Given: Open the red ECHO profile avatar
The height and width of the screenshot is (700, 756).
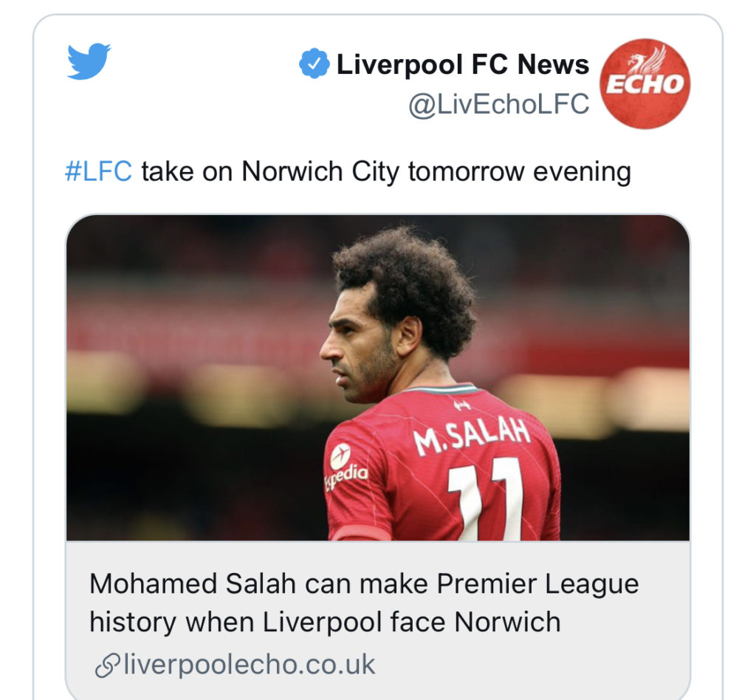Looking at the screenshot, I should tap(645, 84).
